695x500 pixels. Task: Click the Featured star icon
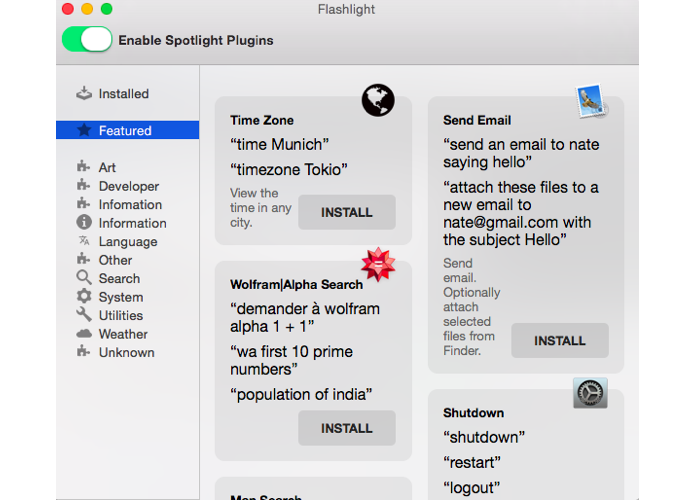84,130
